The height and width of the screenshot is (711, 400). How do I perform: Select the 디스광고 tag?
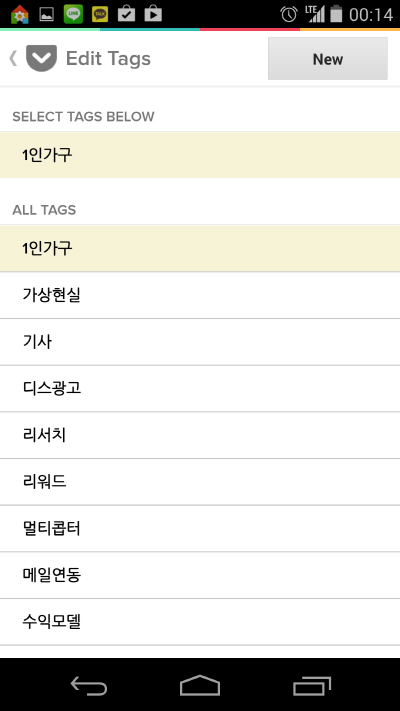point(200,389)
